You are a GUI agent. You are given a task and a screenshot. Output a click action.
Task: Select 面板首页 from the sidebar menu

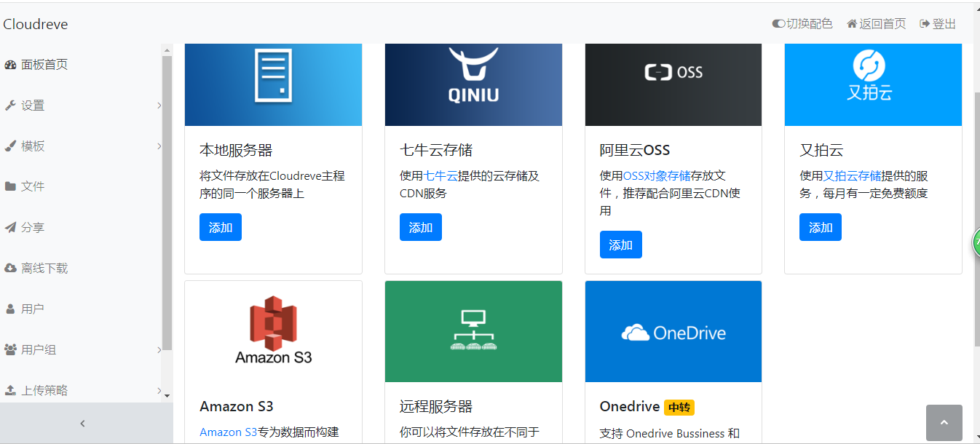43,64
